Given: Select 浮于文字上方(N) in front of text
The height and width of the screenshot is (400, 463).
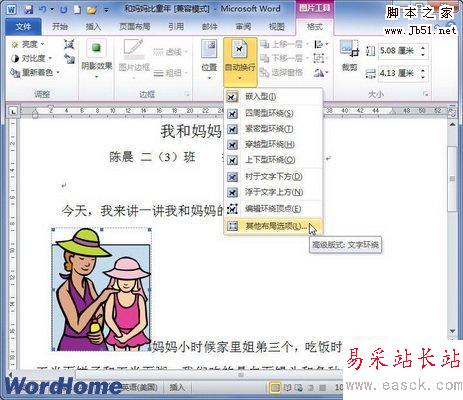Looking at the screenshot, I should [x=273, y=192].
